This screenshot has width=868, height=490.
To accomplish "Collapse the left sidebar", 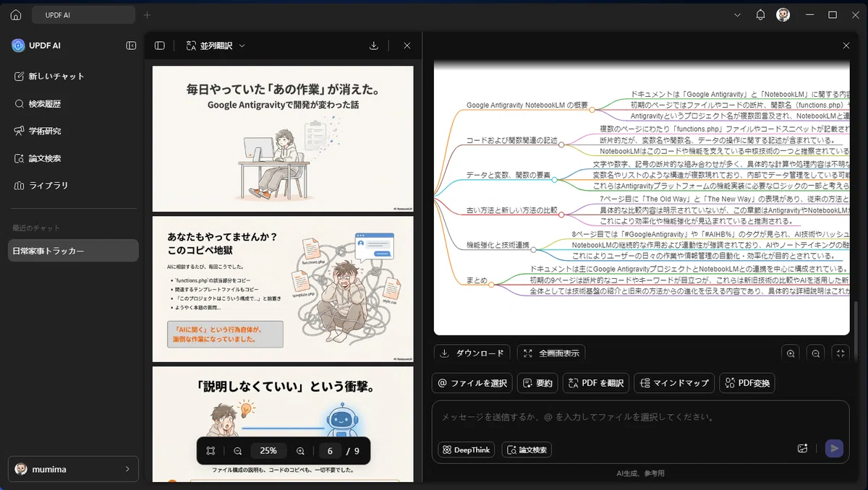I will [x=131, y=46].
